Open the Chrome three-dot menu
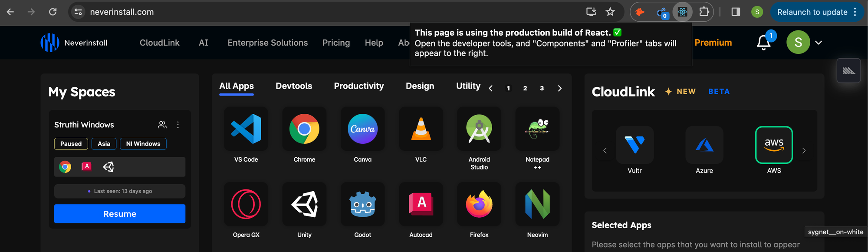The image size is (868, 252). [855, 12]
